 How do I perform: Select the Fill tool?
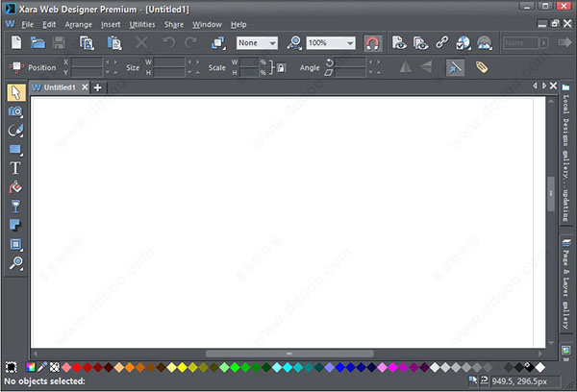pyautogui.click(x=15, y=187)
